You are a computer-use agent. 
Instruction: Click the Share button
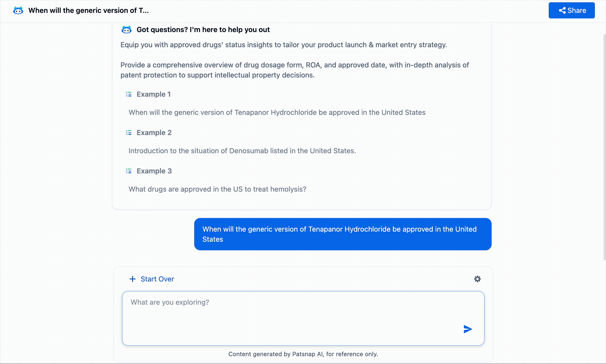point(571,10)
